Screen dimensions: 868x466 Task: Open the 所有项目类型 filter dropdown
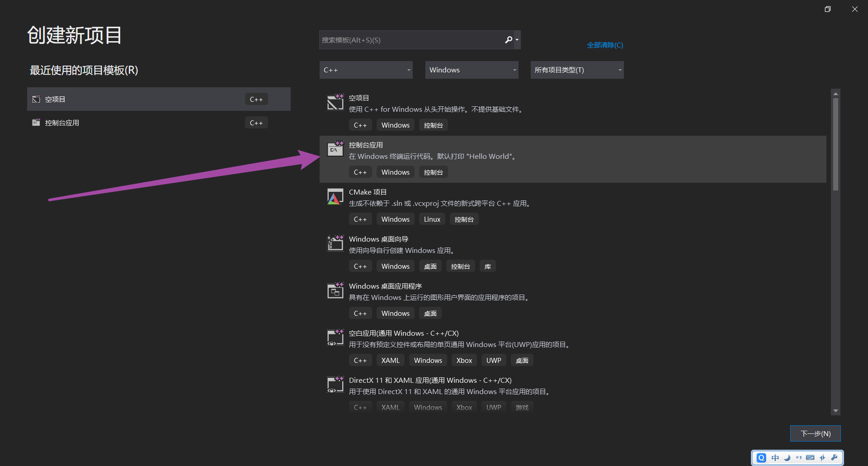coord(577,70)
